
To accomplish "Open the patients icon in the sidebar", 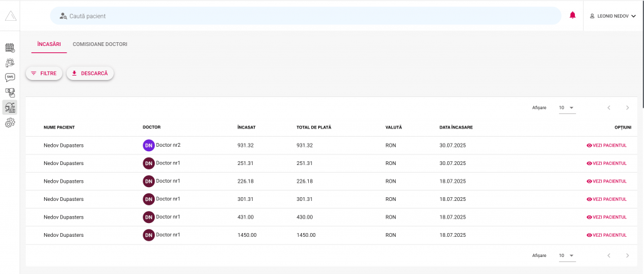I will point(10,62).
